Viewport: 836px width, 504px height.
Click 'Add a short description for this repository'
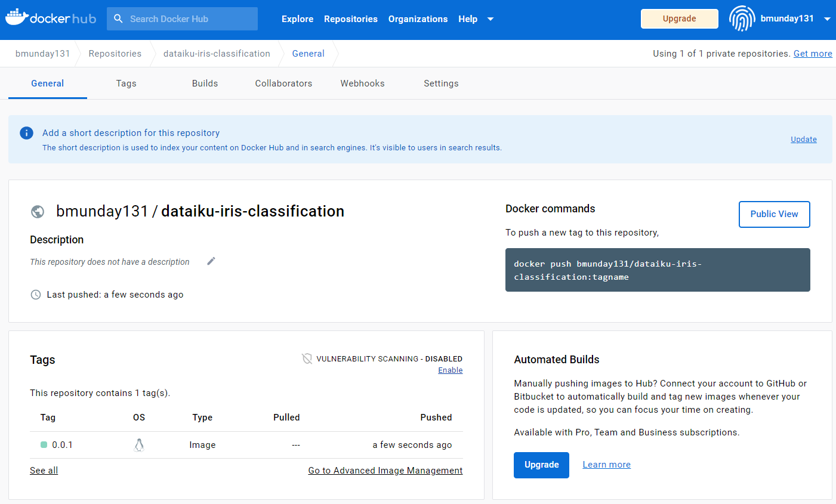point(131,133)
